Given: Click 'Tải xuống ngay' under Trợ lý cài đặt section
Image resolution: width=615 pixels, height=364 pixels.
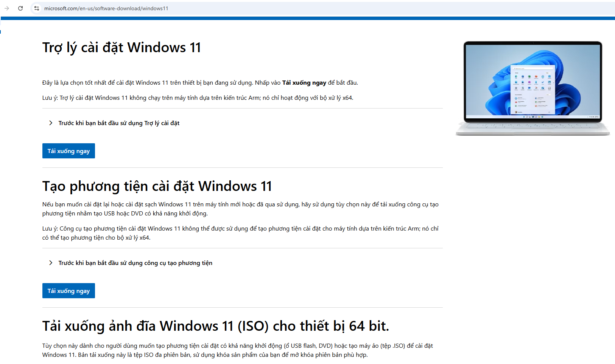Looking at the screenshot, I should tap(69, 151).
